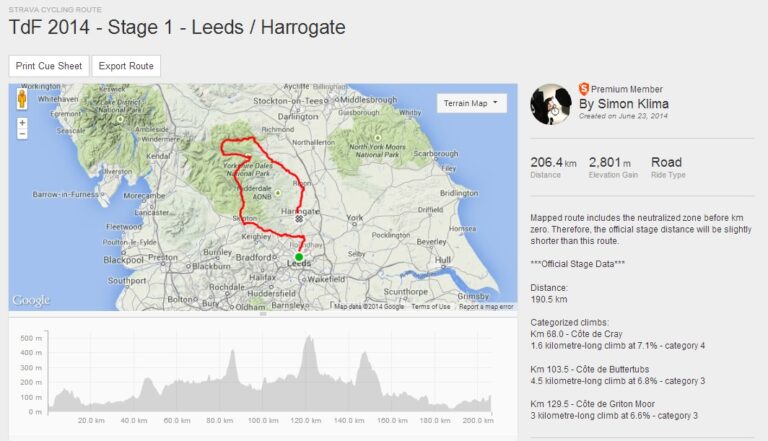Click the tallest peak in the elevation chart
Image resolution: width=768 pixels, height=441 pixels.
[308, 340]
